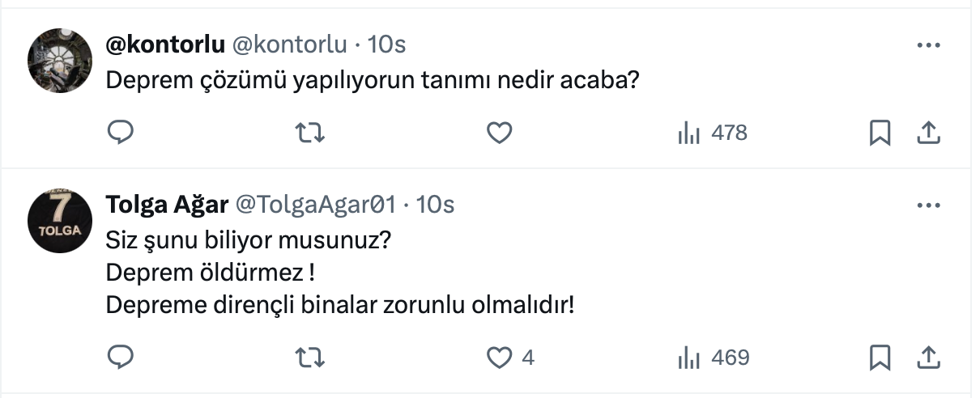980x398 pixels.
Task: Open @kontorlu profile picture
Action: click(60, 61)
